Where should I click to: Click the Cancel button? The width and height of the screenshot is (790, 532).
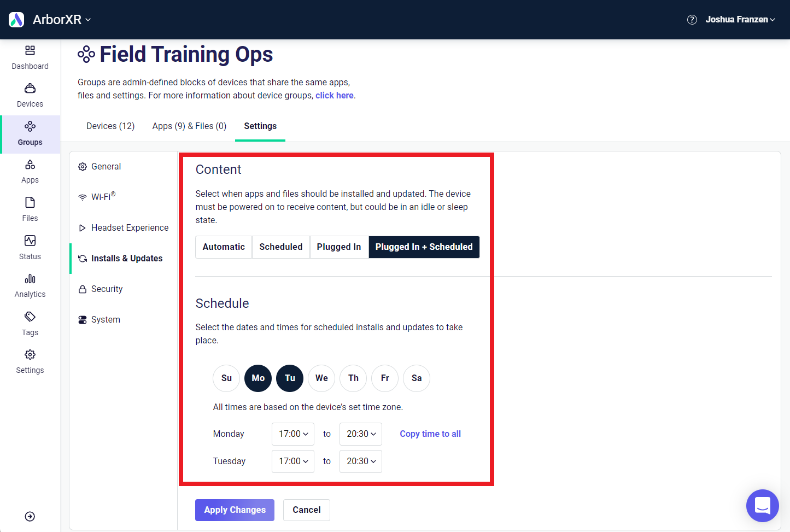307,510
